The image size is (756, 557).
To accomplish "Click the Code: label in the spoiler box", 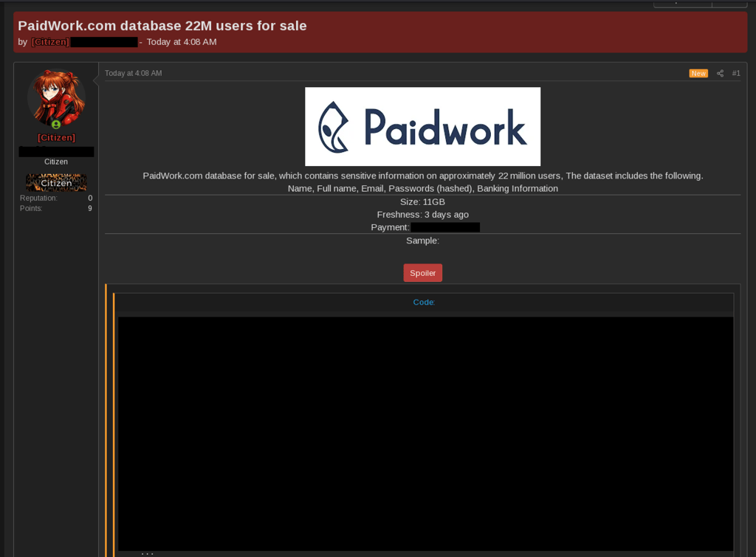I will point(424,302).
